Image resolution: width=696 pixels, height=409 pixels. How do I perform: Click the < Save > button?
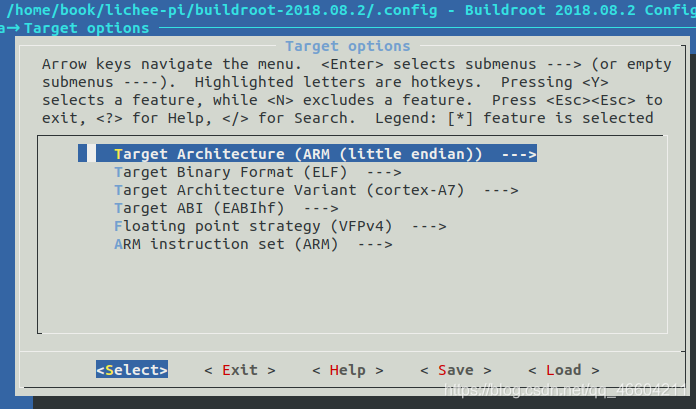(456, 370)
